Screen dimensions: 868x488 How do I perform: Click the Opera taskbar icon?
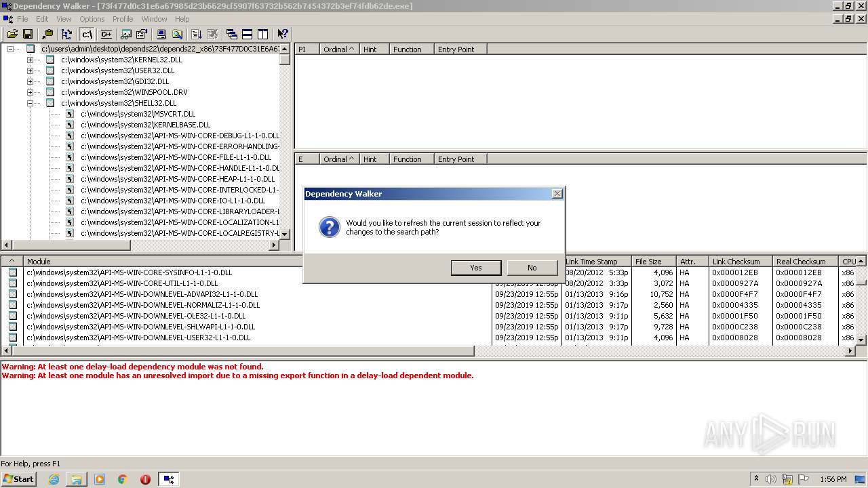145,479
